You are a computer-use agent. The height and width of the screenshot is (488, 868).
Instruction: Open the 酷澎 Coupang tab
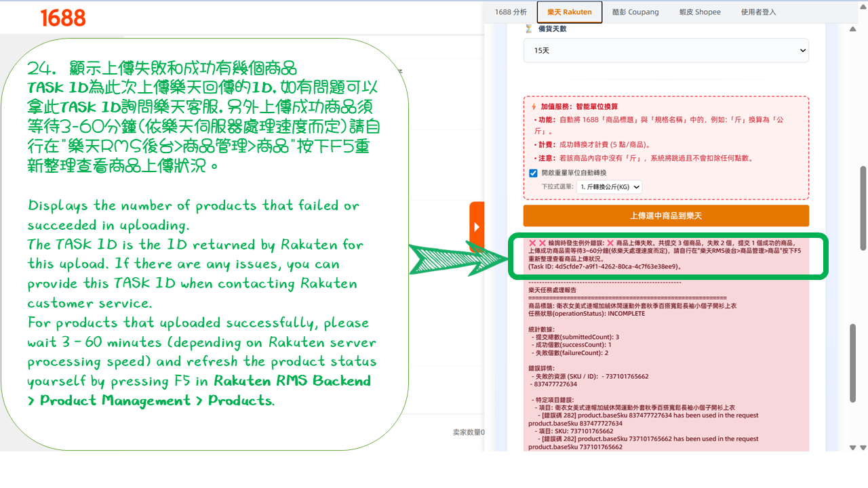[x=635, y=12]
